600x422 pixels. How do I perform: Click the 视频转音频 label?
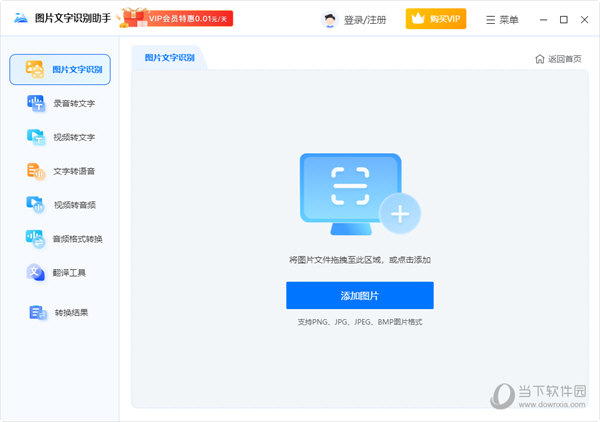[x=75, y=205]
